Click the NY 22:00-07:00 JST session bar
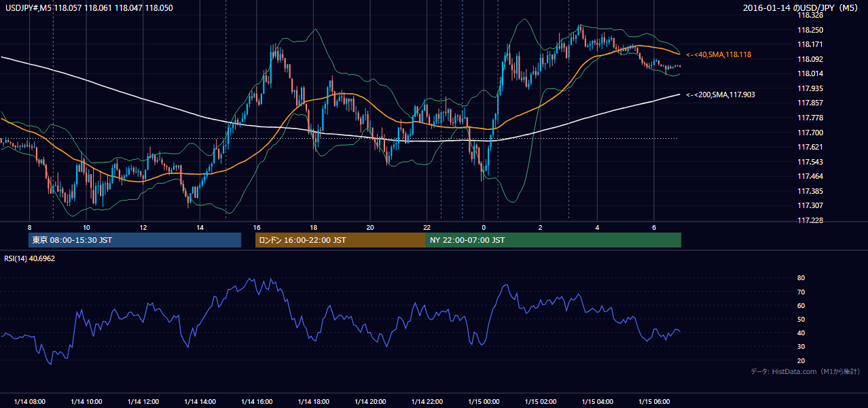Viewport: 868px width, 408px height. tap(554, 240)
